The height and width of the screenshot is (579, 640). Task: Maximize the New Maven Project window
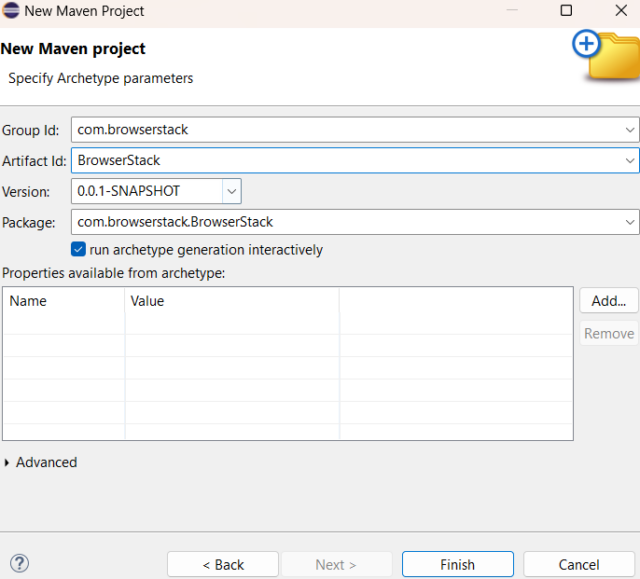tap(566, 10)
